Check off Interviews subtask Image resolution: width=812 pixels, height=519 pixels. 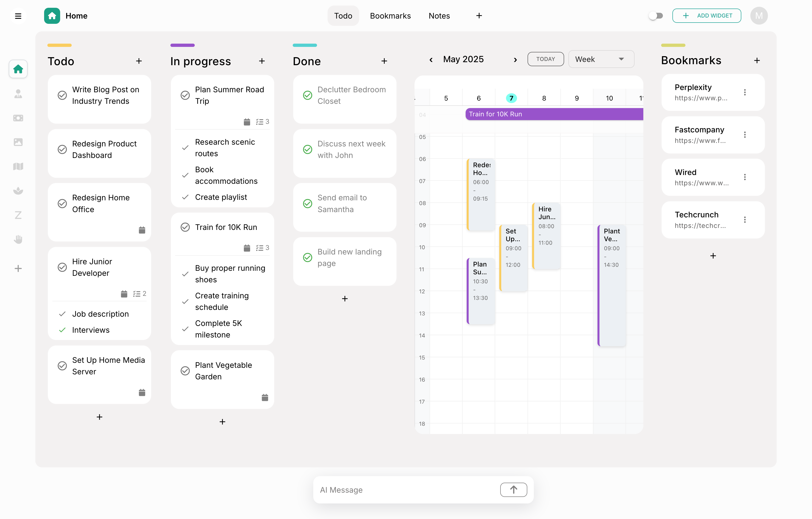62,330
